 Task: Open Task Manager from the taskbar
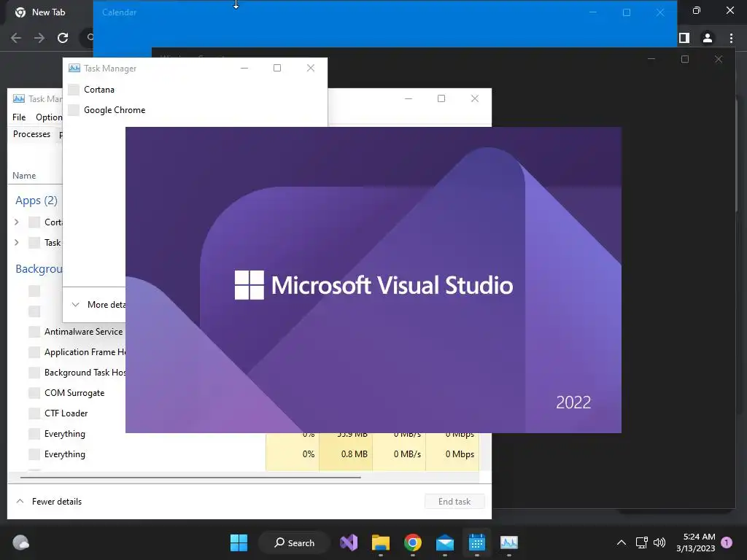[x=508, y=542]
